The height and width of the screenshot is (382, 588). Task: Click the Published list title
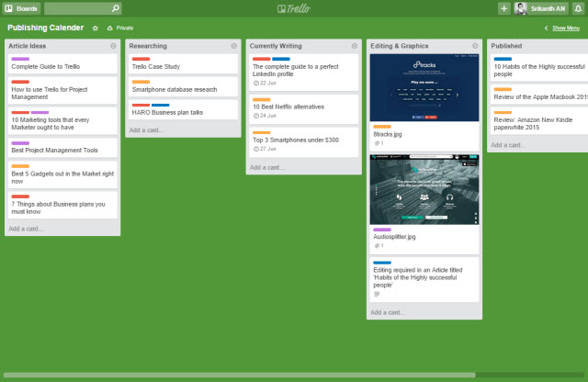[506, 46]
